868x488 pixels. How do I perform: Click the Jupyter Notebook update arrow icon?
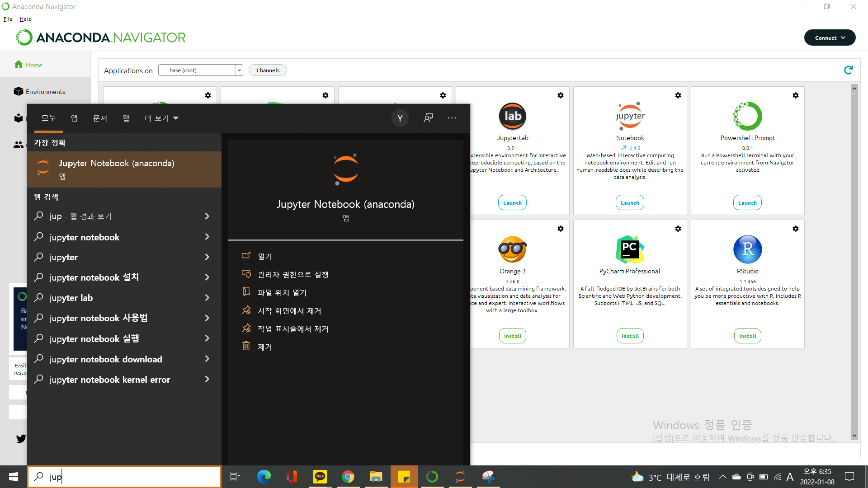[624, 148]
